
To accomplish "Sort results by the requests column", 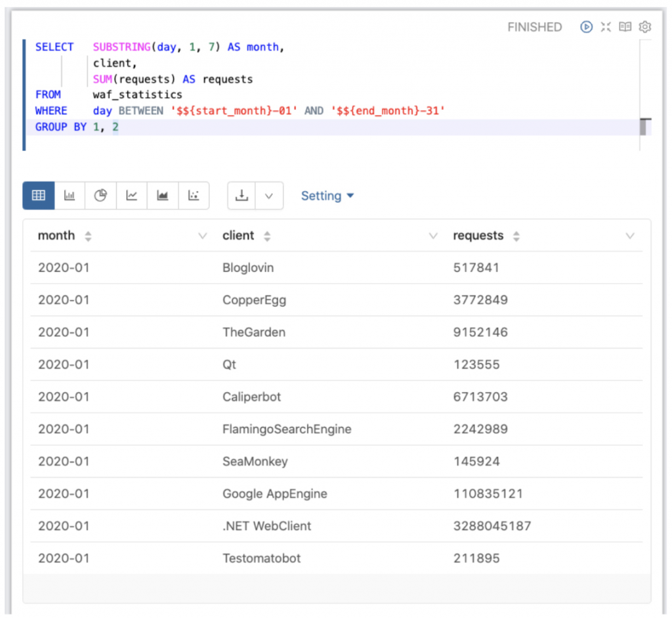I will point(518,235).
